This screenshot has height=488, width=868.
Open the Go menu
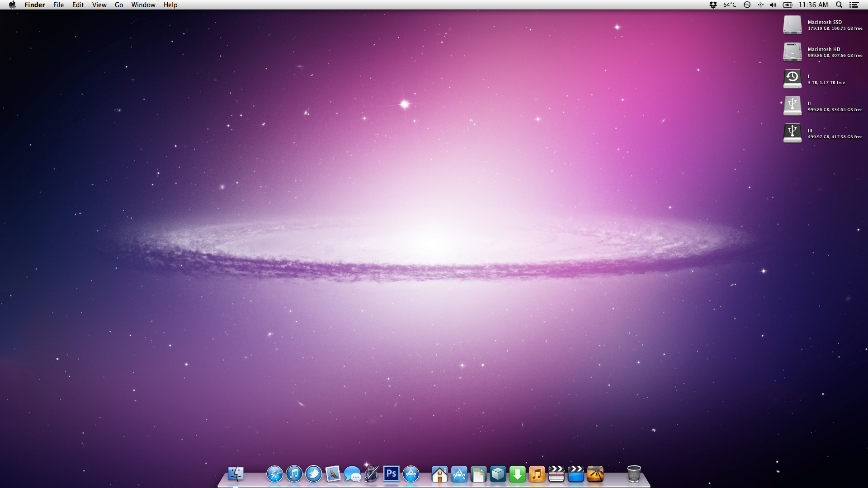click(119, 5)
